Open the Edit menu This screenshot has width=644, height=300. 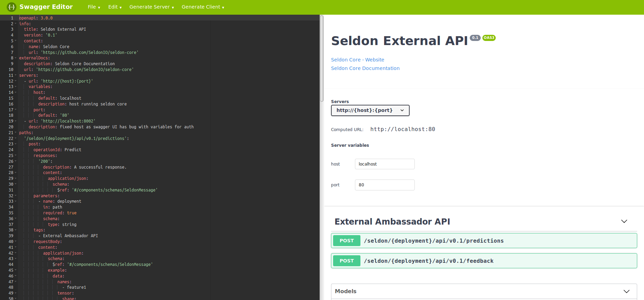click(x=115, y=7)
